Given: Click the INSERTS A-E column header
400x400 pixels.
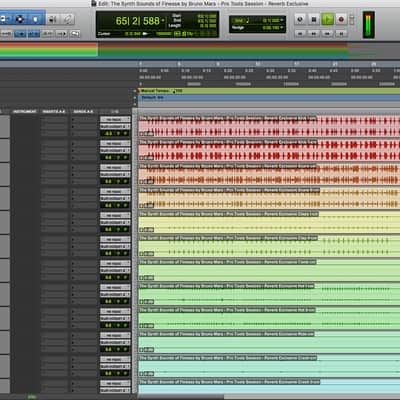Looking at the screenshot, I should pos(54,111).
